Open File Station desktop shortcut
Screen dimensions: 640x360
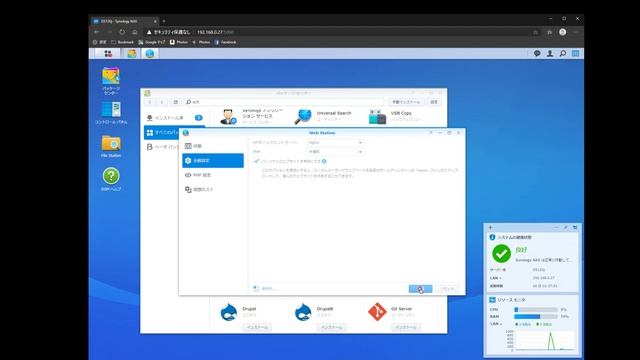(x=111, y=147)
